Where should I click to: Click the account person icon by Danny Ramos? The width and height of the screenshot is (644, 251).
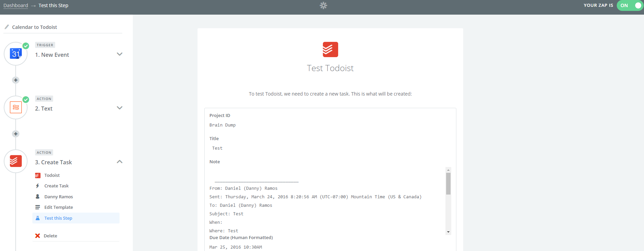coord(37,197)
